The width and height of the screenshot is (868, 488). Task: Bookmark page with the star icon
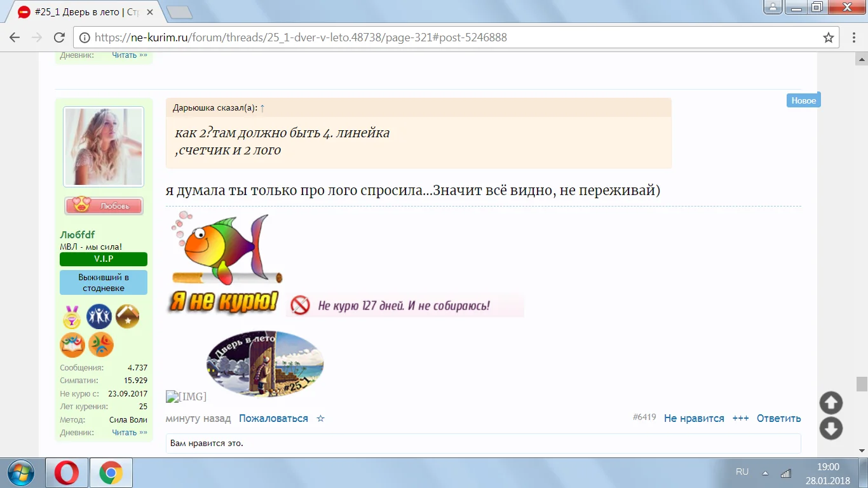(829, 37)
